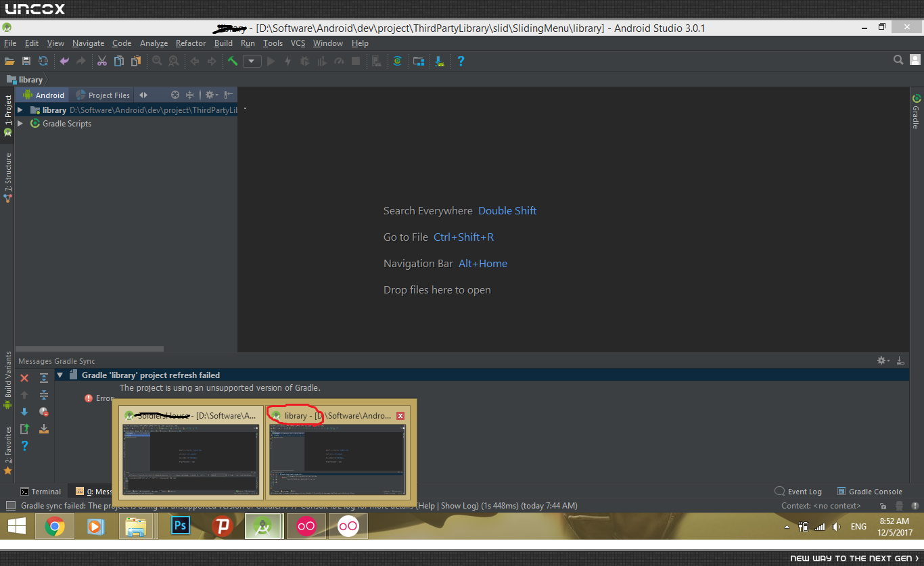Switch to the Project Files view tab
This screenshot has height=566, width=924.
point(103,95)
